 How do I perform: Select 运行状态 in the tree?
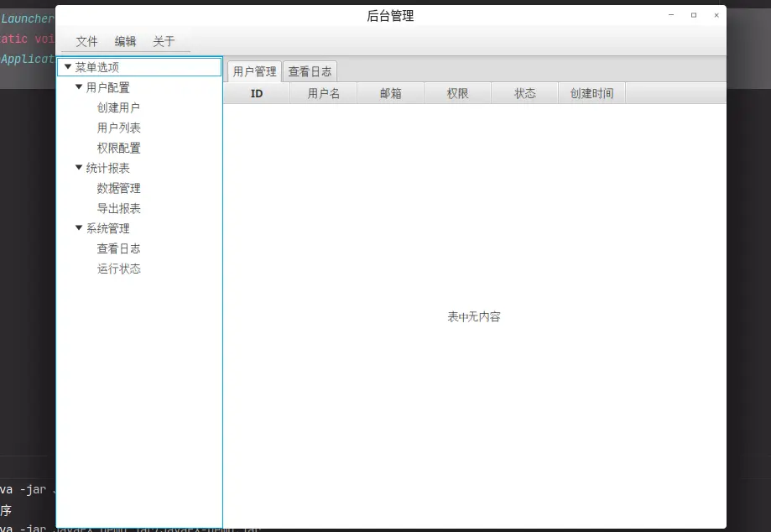tap(118, 269)
